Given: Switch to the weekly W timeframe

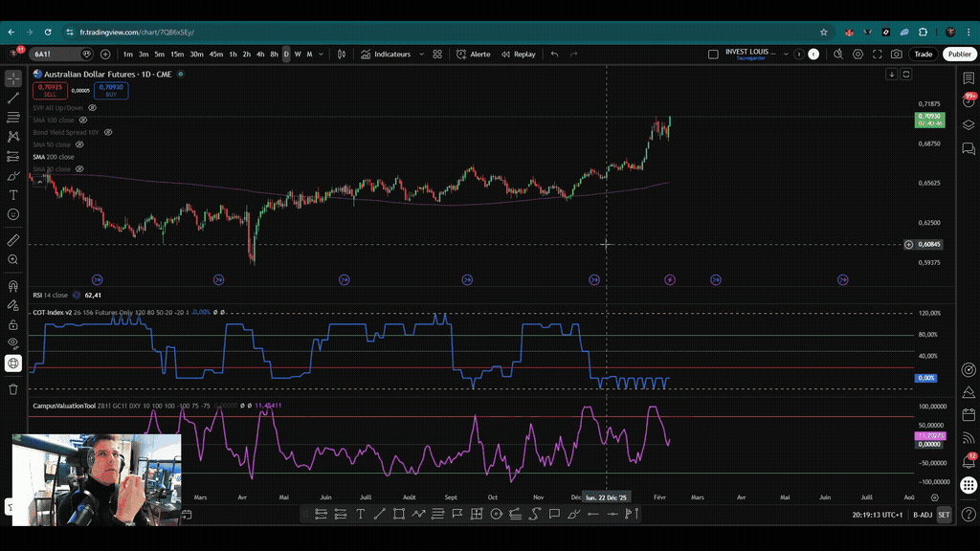Looking at the screenshot, I should click(x=298, y=55).
